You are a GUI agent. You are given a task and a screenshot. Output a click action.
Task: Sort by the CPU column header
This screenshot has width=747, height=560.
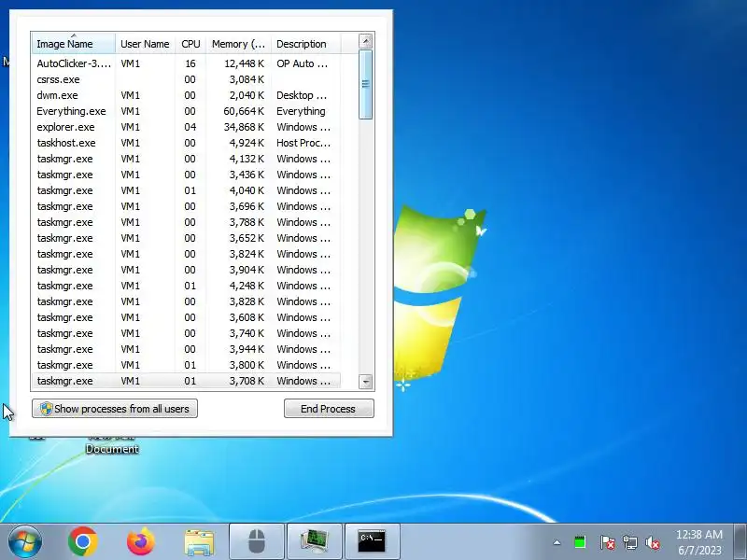pos(190,43)
